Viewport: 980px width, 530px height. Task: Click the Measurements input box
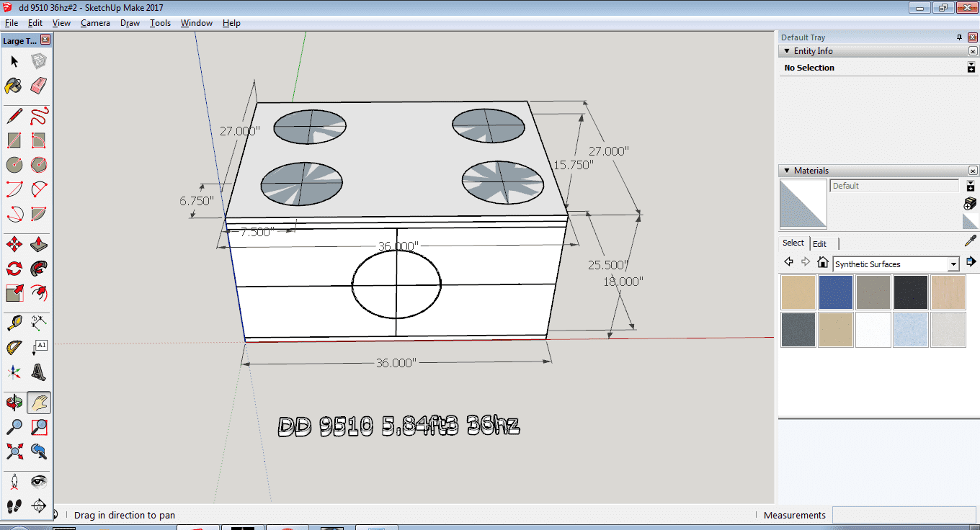click(905, 515)
